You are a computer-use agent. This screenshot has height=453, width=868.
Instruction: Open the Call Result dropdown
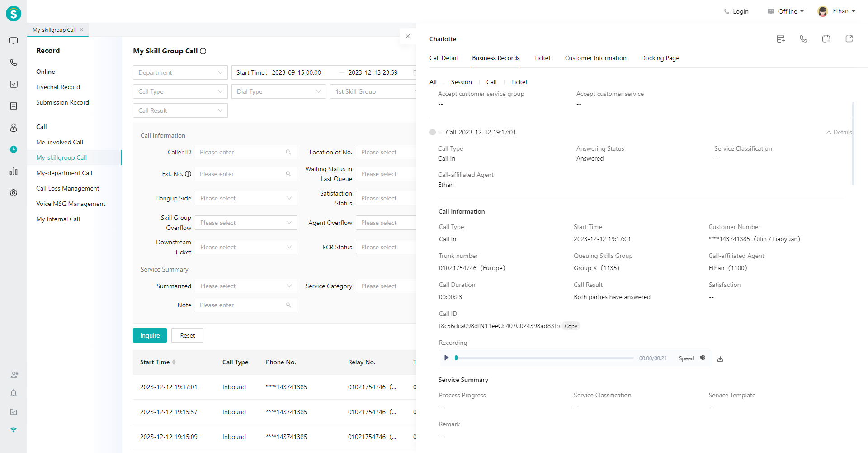[x=180, y=110]
